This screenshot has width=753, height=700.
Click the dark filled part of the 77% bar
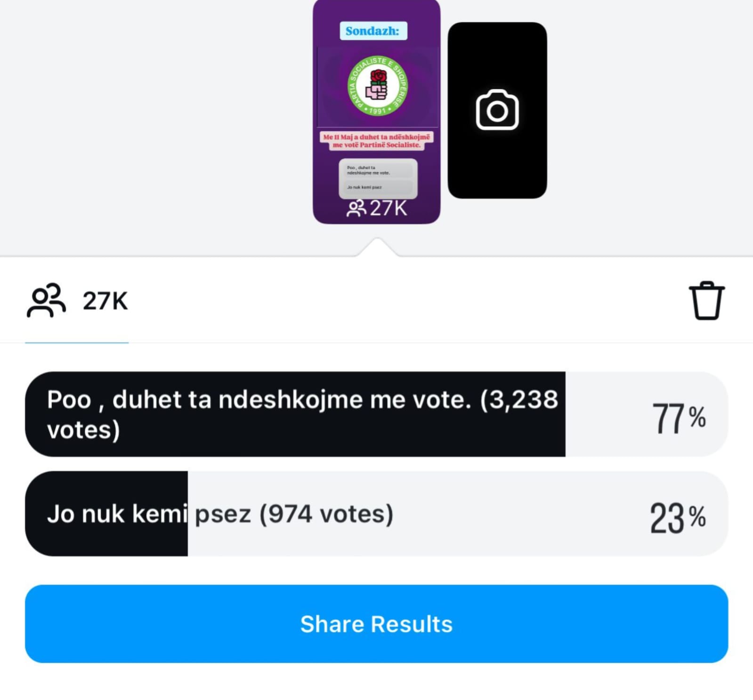(295, 414)
